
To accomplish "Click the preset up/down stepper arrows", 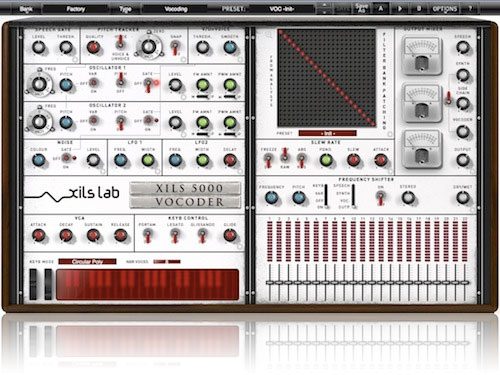I will 325,9.
